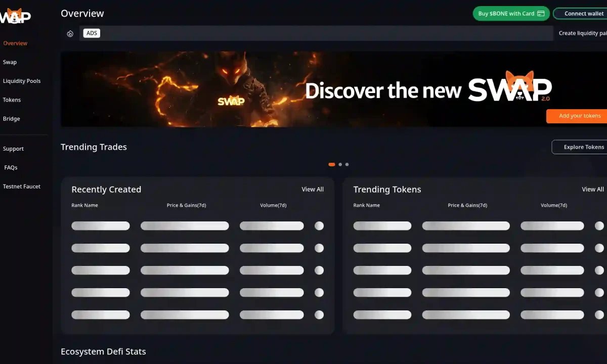The height and width of the screenshot is (364, 607).
Task: Select the active orange carousel indicator
Action: [332, 164]
